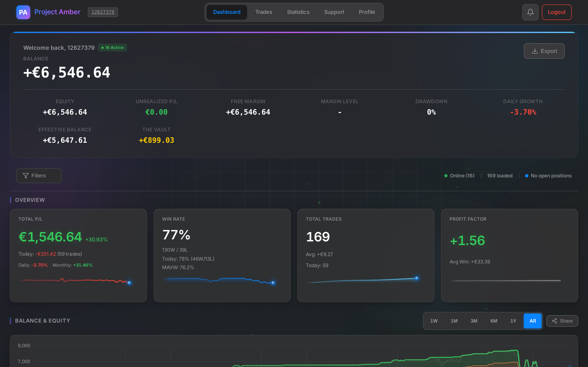Click the Total P/L overview card

78,255
